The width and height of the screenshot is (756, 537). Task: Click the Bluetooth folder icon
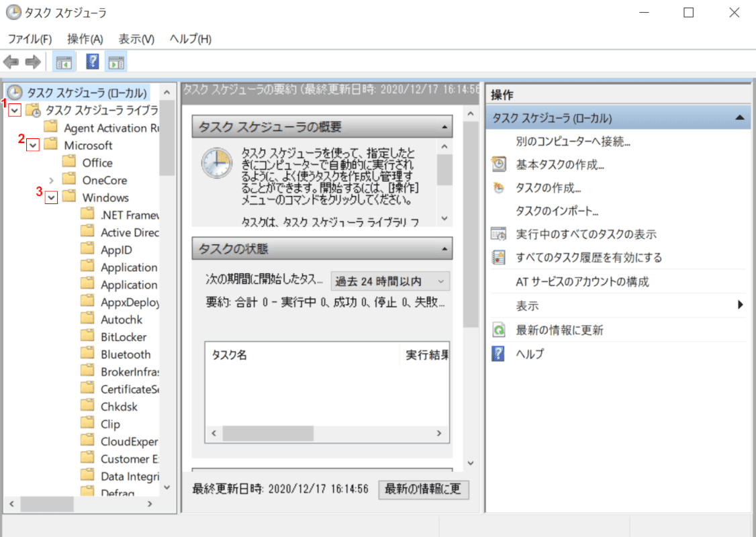pyautogui.click(x=87, y=353)
